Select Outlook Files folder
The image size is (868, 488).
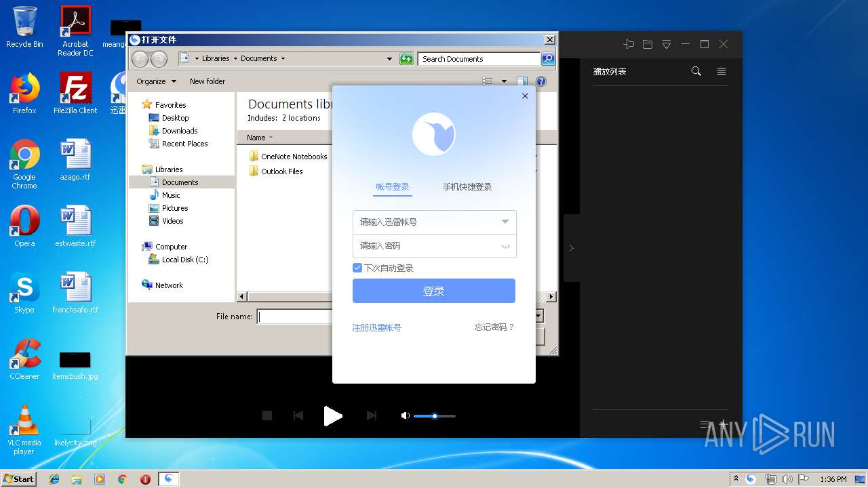click(276, 171)
